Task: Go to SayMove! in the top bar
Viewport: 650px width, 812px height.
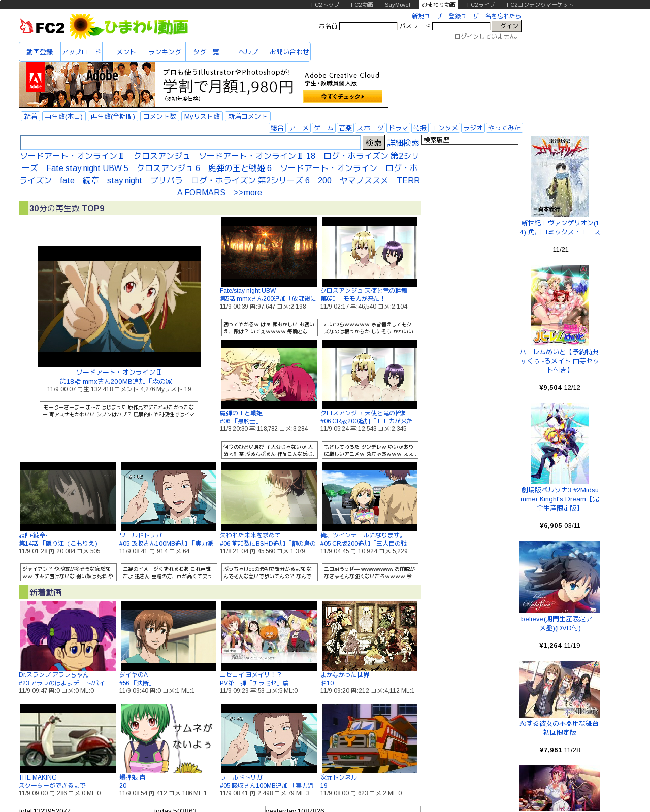Action: click(x=398, y=5)
